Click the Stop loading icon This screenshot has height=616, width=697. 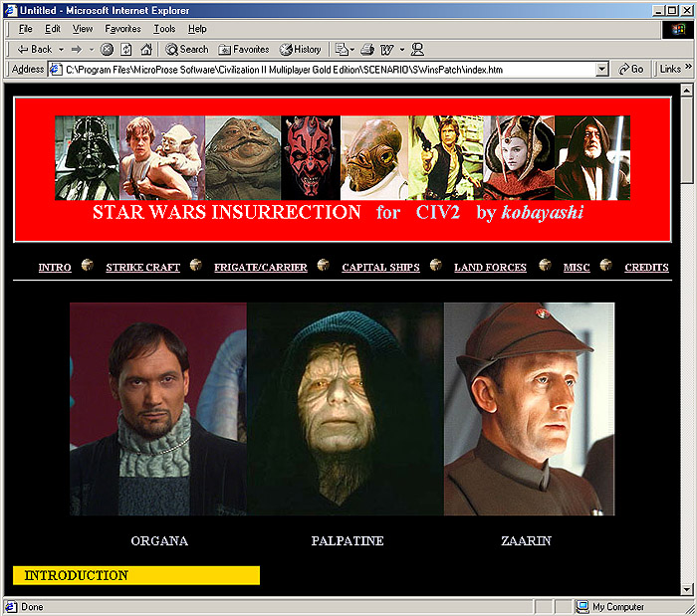107,49
